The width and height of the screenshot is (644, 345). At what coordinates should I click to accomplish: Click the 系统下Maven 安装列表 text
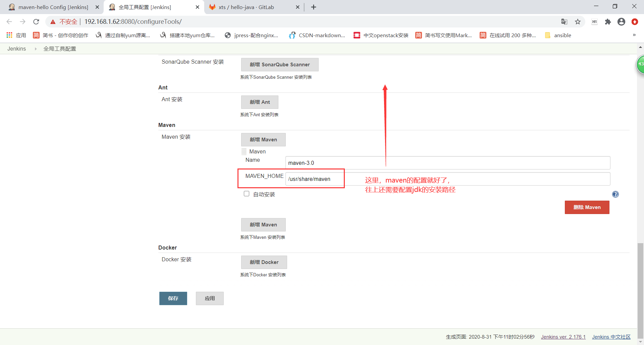(x=263, y=237)
